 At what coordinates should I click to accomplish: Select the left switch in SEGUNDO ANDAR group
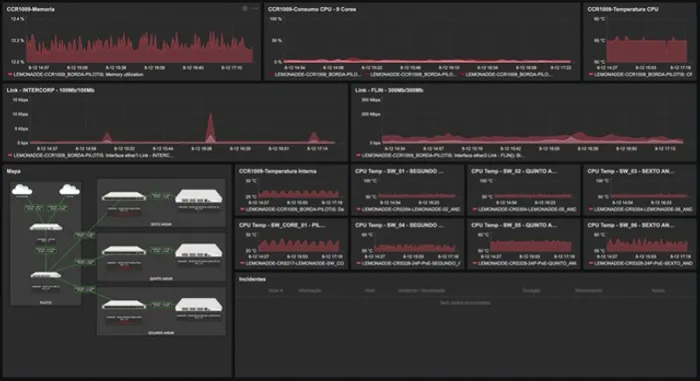coord(124,305)
